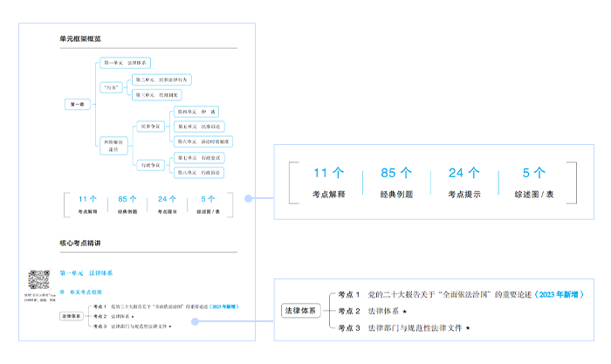Click the blue connector dot beside the statistics row

coord(248,198)
